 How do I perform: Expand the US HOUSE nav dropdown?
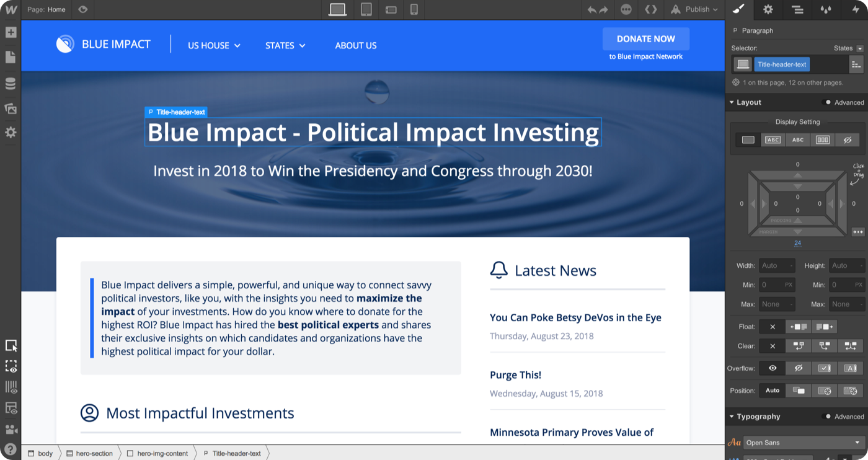[x=215, y=45]
